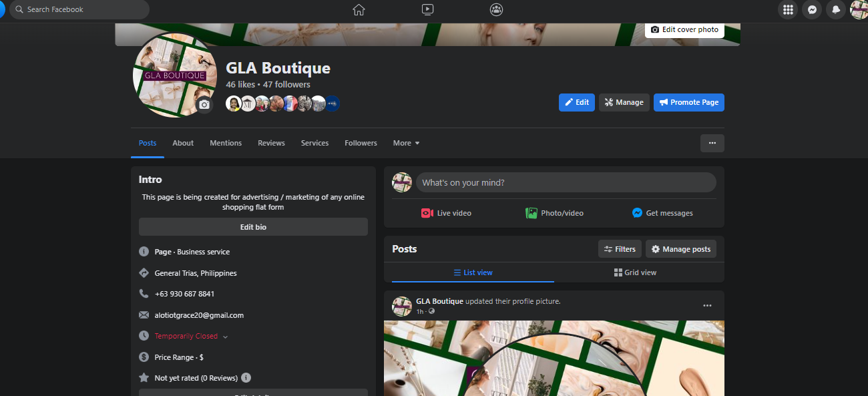Switch to the Services tab

tap(314, 143)
